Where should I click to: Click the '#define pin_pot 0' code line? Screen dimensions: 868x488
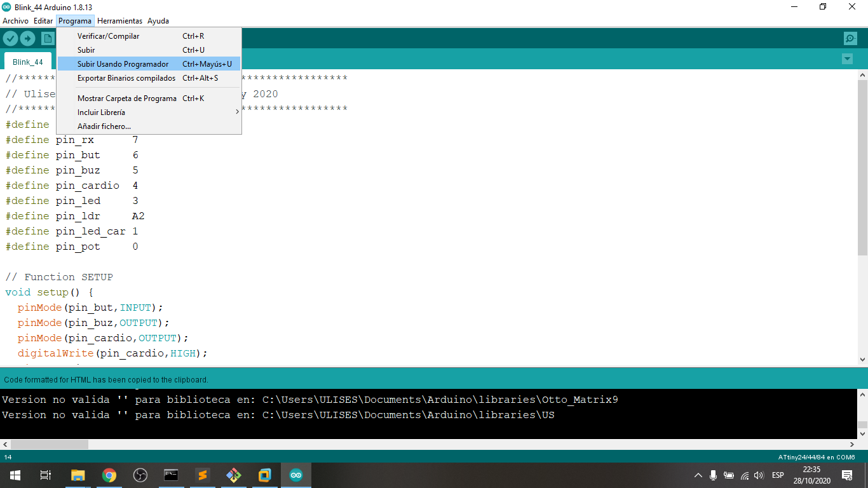[x=72, y=247]
